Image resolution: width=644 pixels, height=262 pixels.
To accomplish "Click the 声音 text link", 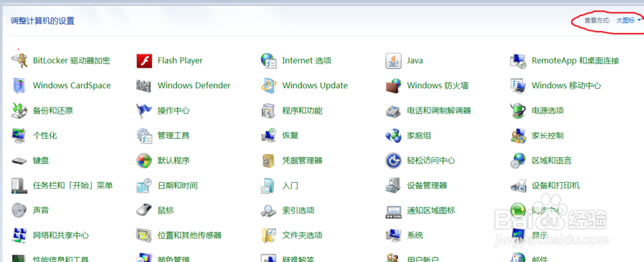I will coord(41,211).
